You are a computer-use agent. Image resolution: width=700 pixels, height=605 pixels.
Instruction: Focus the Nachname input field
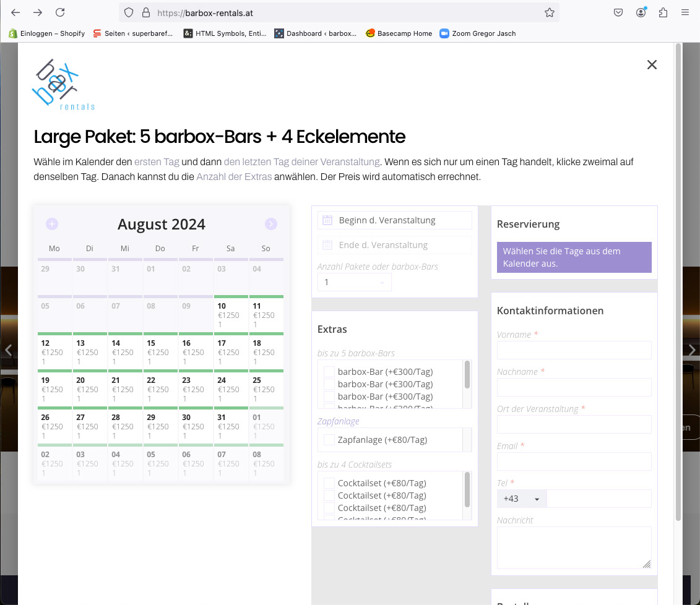pos(574,387)
